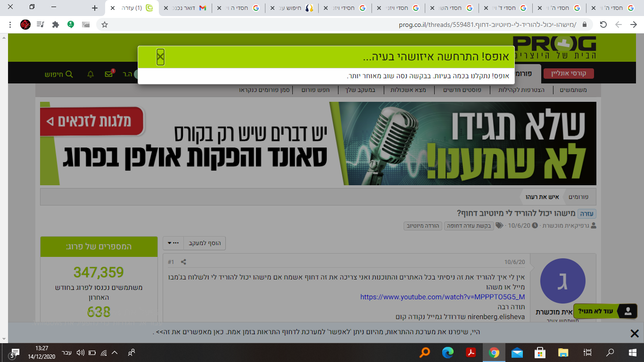Open the משתמשים menu item
644x362 pixels.
pyautogui.click(x=574, y=90)
